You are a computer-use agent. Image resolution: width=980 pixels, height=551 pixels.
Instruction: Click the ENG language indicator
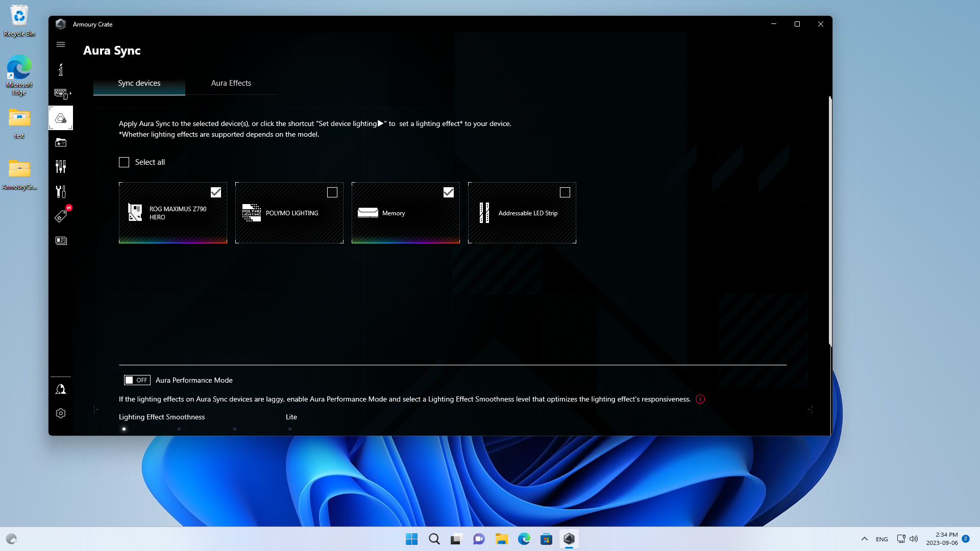882,539
